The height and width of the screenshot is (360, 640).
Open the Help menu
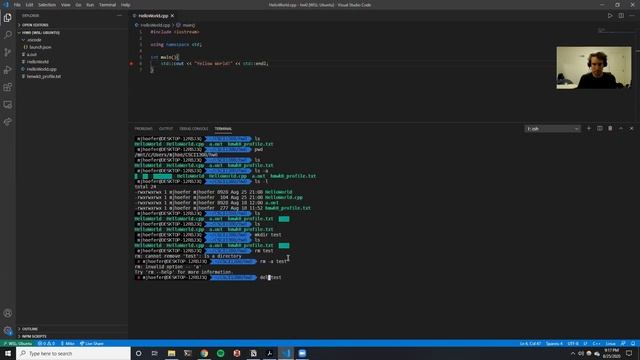[126, 5]
